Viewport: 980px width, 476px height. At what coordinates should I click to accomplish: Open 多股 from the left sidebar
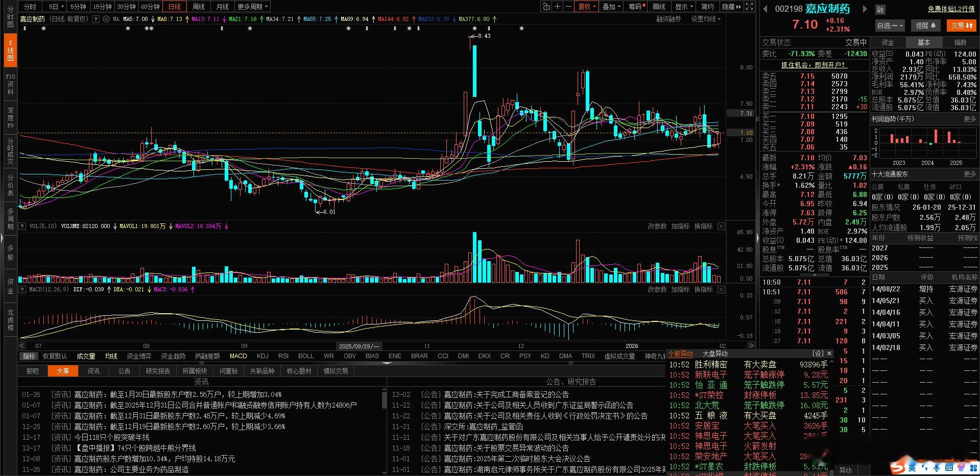point(10,253)
